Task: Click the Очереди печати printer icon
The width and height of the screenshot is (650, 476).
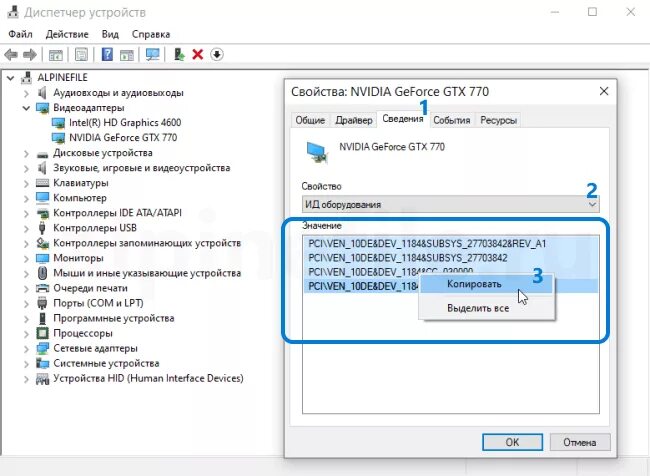Action: [x=42, y=288]
